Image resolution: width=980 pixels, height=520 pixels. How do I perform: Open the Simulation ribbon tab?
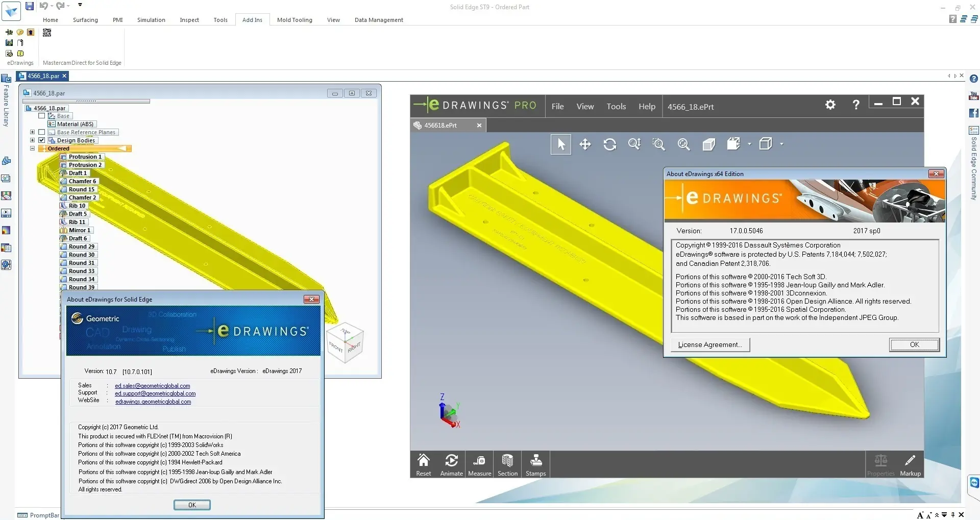151,20
